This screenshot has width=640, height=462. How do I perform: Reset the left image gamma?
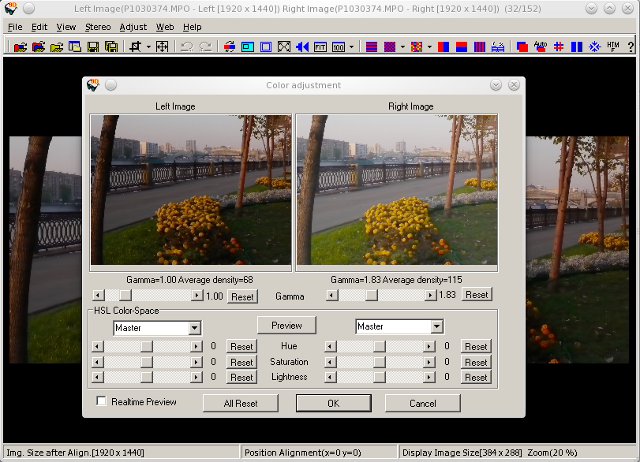pyautogui.click(x=242, y=296)
